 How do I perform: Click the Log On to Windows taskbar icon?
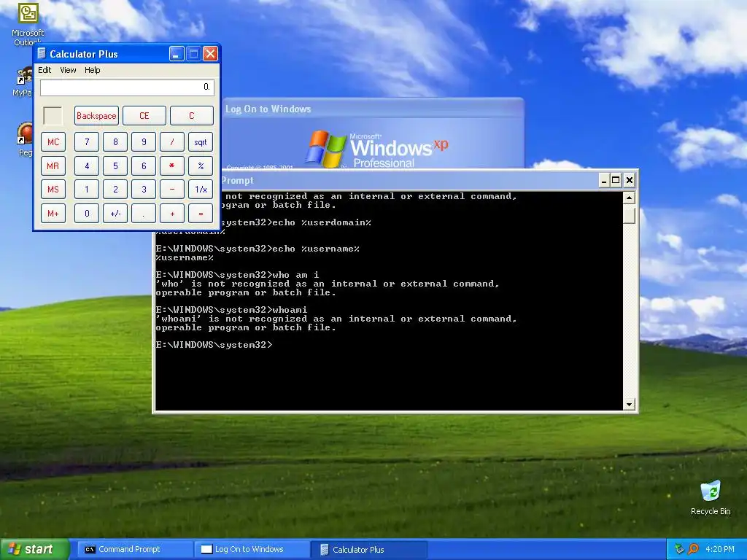[x=206, y=550]
